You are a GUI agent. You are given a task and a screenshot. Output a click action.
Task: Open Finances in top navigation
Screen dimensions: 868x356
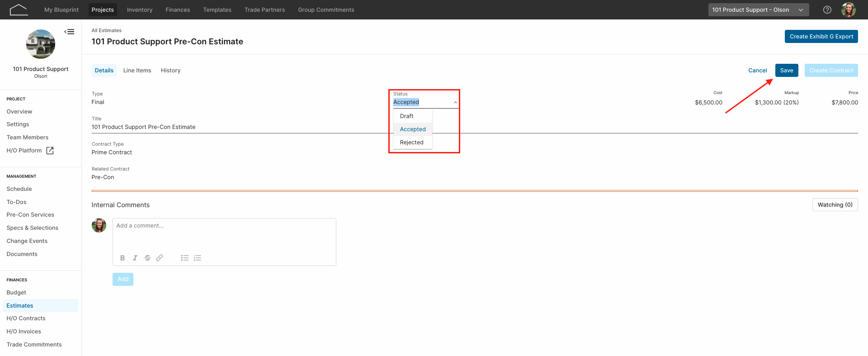tap(178, 9)
